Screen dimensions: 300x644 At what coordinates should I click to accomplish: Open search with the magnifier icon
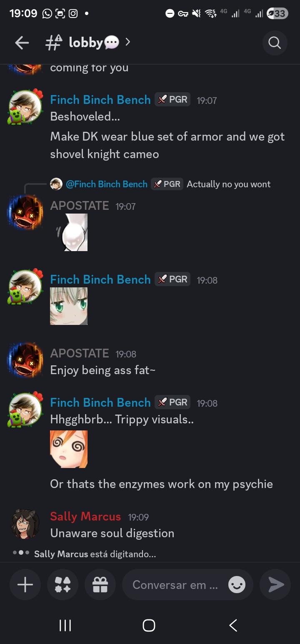point(275,43)
